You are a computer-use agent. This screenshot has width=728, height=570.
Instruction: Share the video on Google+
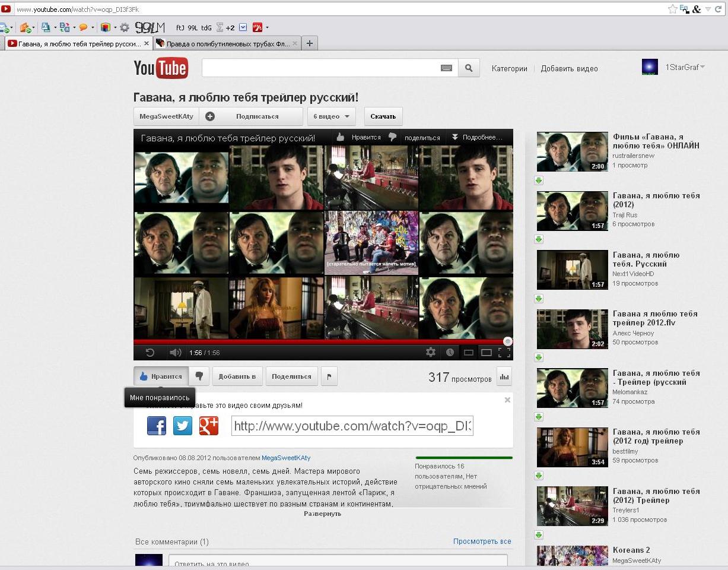[x=209, y=426]
